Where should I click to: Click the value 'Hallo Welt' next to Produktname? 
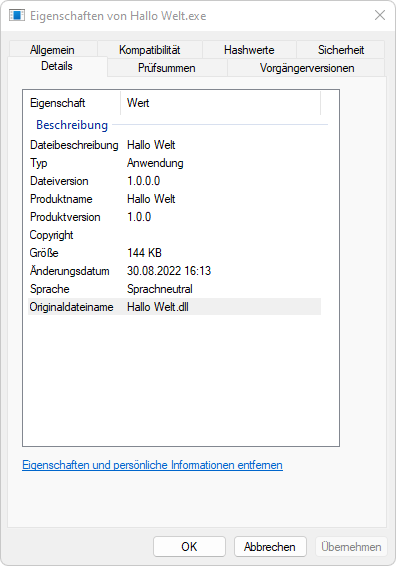pyautogui.click(x=151, y=199)
